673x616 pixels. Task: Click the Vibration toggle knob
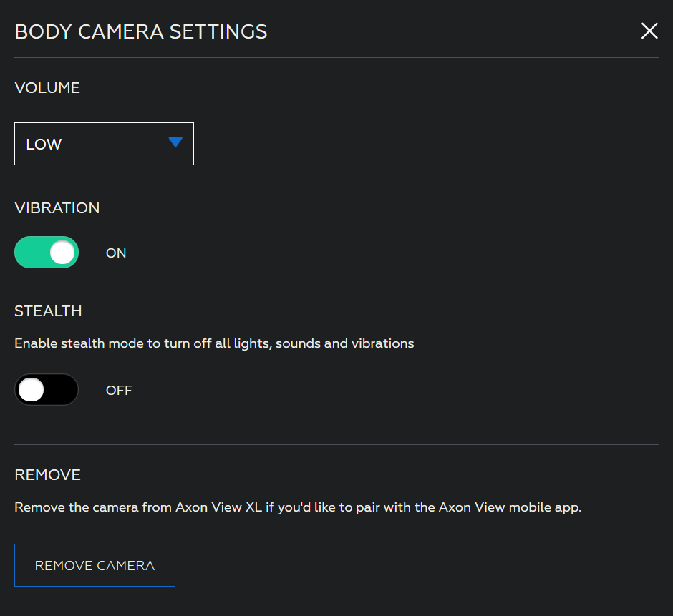pos(61,252)
